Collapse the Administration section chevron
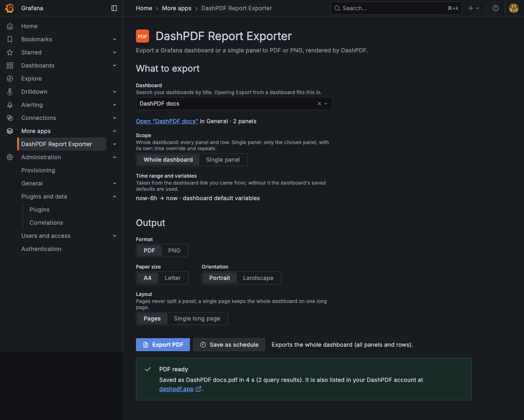The width and height of the screenshot is (524, 420). click(x=115, y=157)
